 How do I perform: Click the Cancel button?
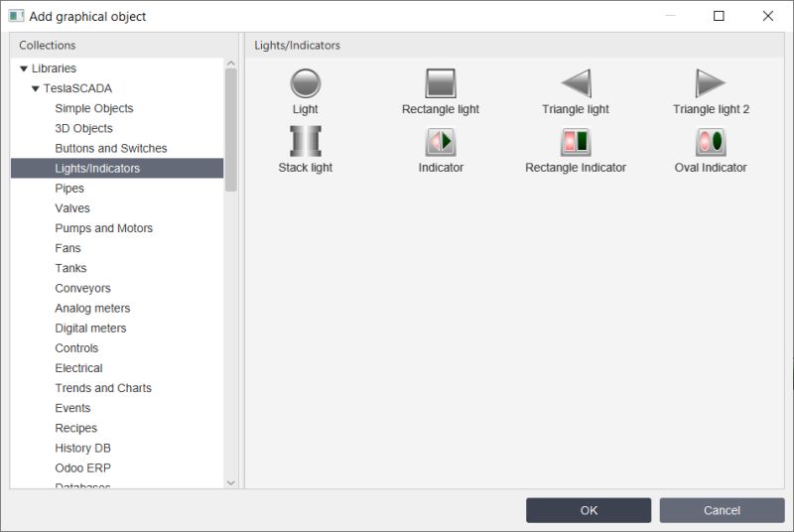point(723,510)
